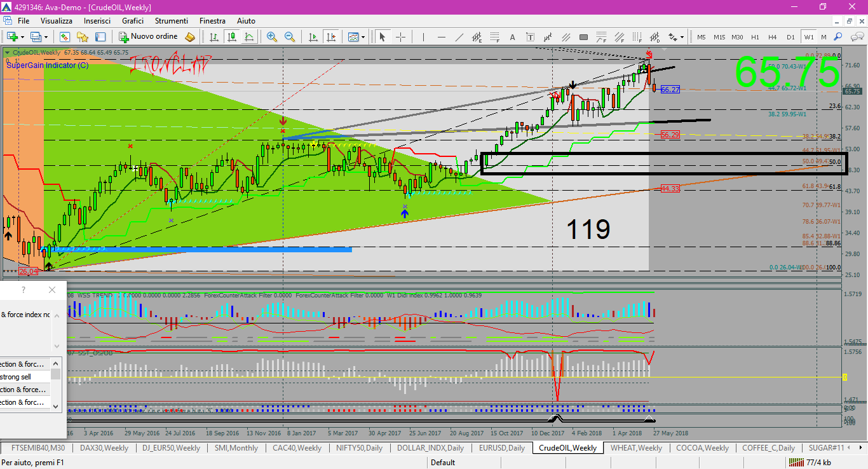The height and width of the screenshot is (469, 868).
Task: Expand the new chart dropdown arrow
Action: pos(22,37)
